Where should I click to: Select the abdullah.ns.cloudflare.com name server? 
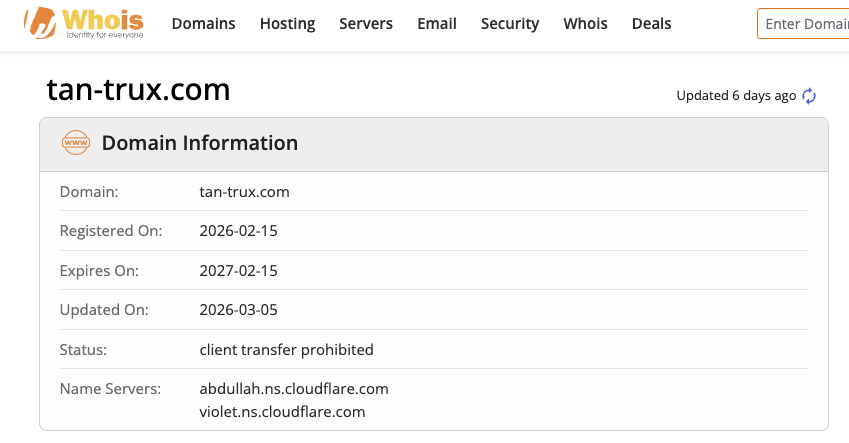(x=294, y=388)
